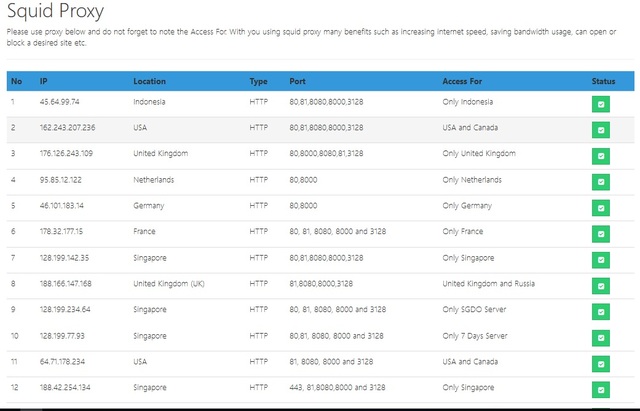Viewport: 640px width, 411px height.
Task: Click the status icon in the 176.126.243.109 row
Action: coord(601,156)
